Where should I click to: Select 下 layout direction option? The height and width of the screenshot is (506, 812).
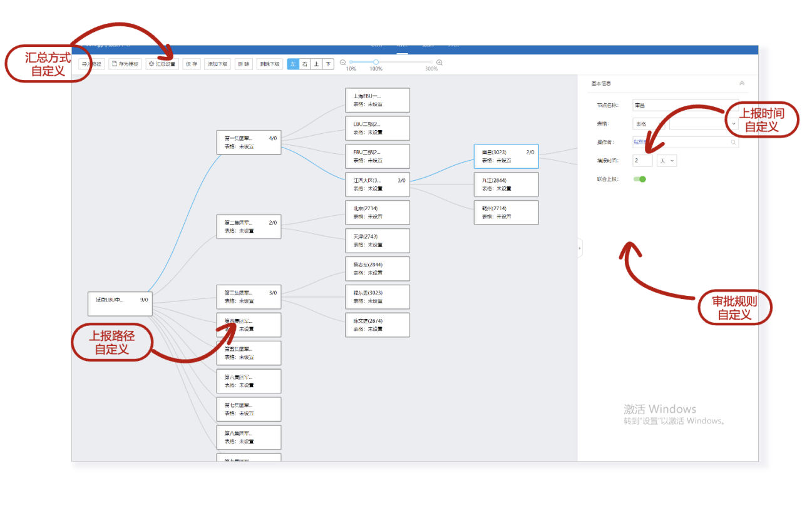328,64
